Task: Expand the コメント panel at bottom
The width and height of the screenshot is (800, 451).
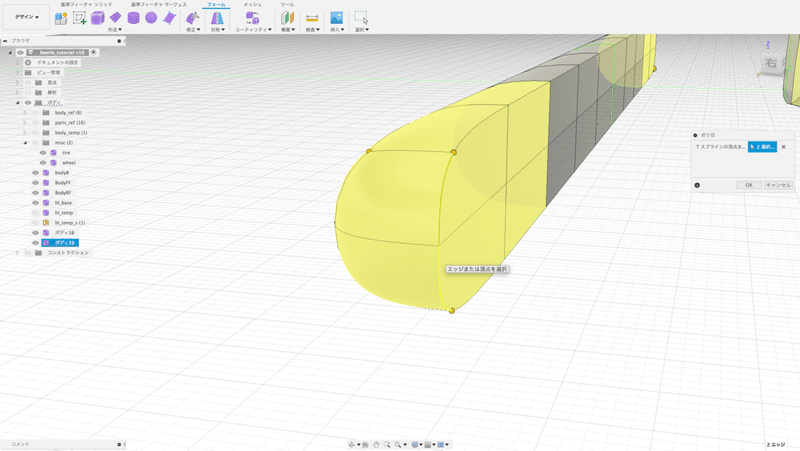Action: (x=119, y=444)
